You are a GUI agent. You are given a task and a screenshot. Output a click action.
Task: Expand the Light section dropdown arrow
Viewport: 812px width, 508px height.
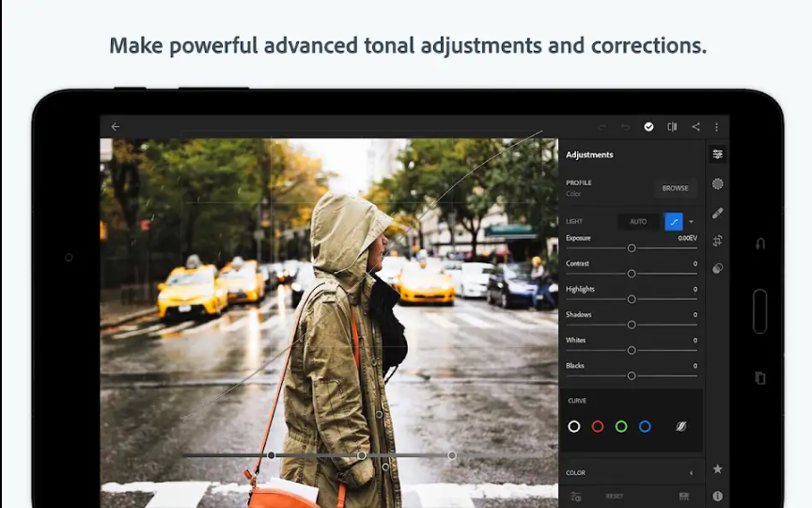tap(692, 222)
